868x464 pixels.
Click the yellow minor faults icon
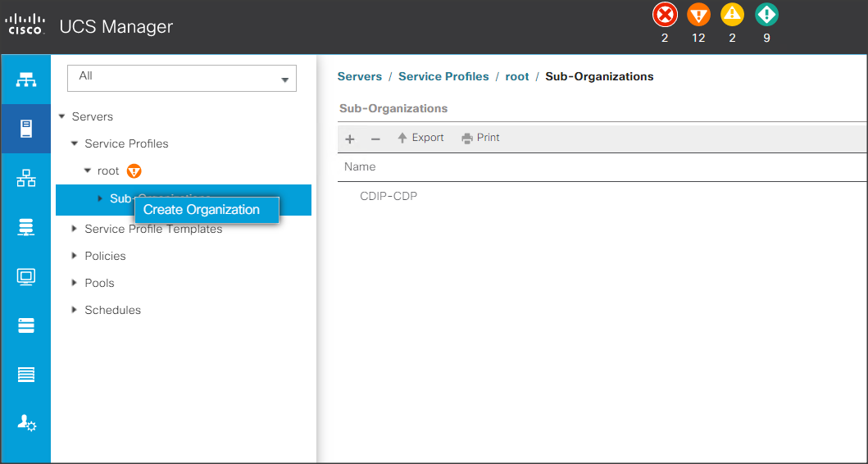733,15
